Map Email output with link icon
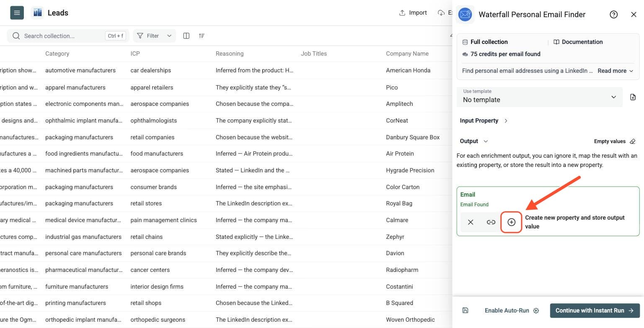This screenshot has height=328, width=644. click(x=491, y=222)
